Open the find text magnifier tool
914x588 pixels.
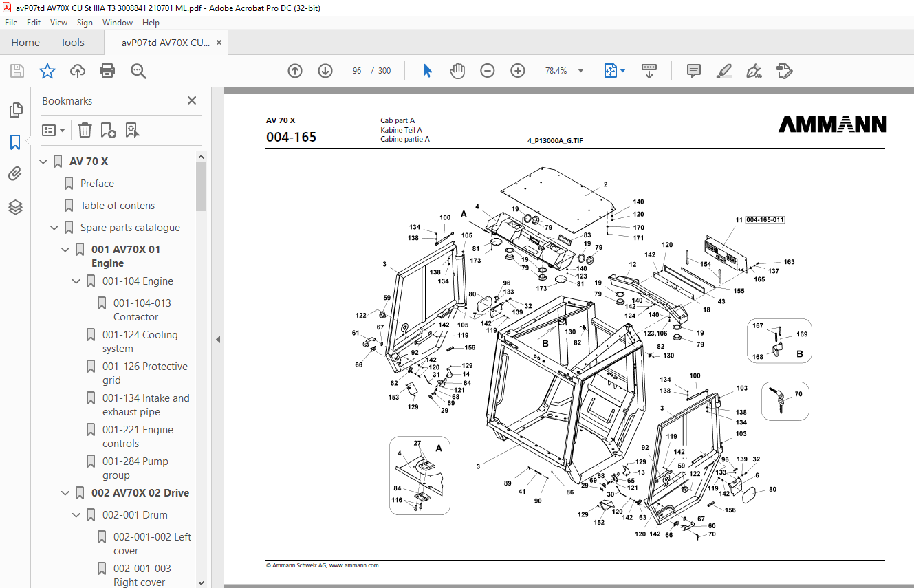tap(138, 71)
